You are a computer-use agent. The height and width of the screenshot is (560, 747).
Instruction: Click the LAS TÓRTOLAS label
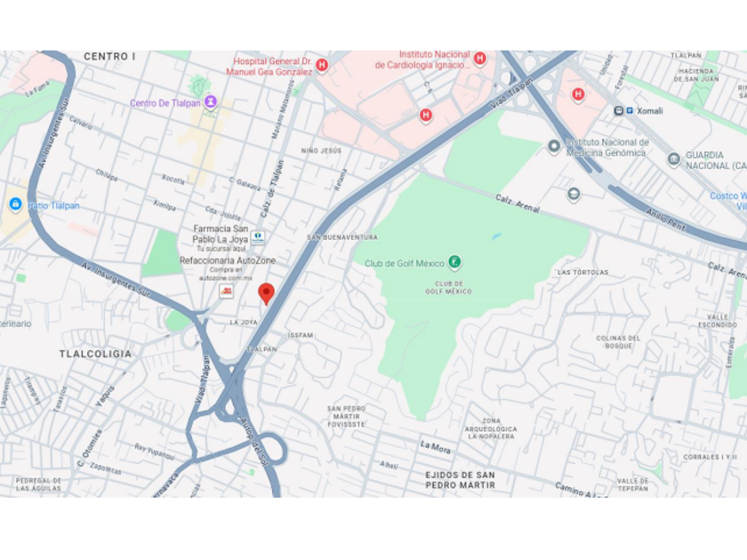point(583,272)
